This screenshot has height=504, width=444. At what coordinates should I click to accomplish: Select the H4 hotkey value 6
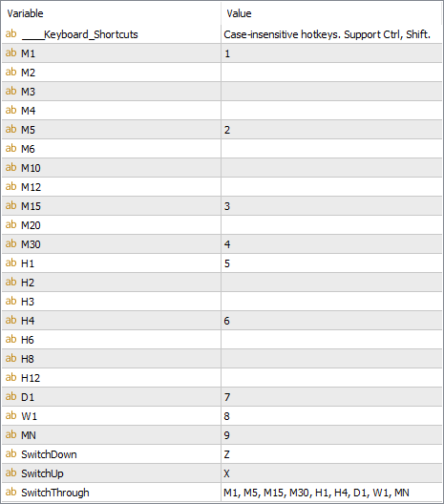pos(331,320)
